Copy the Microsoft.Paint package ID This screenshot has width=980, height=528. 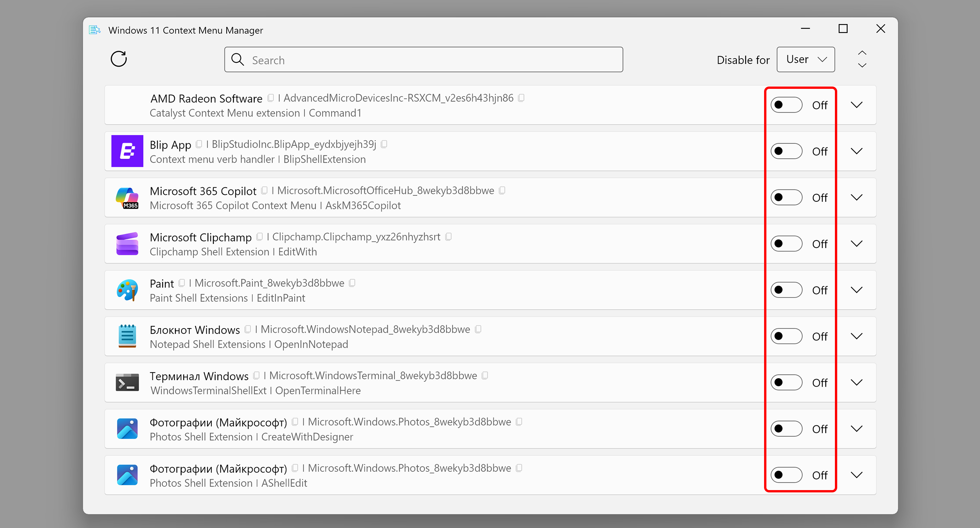352,283
